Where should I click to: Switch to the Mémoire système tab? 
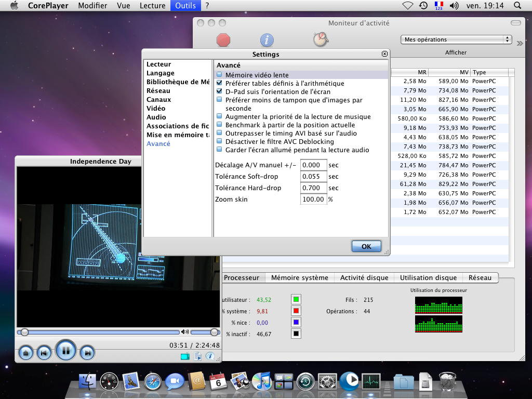point(300,277)
